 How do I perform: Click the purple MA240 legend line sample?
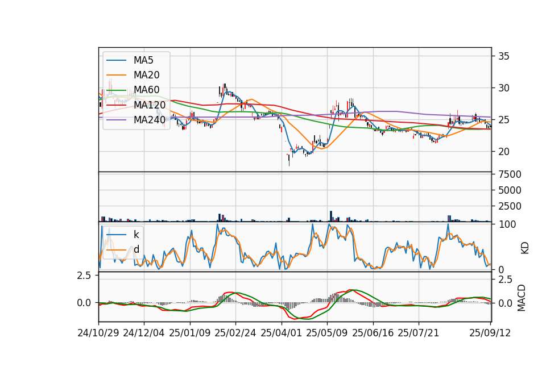[x=116, y=120]
